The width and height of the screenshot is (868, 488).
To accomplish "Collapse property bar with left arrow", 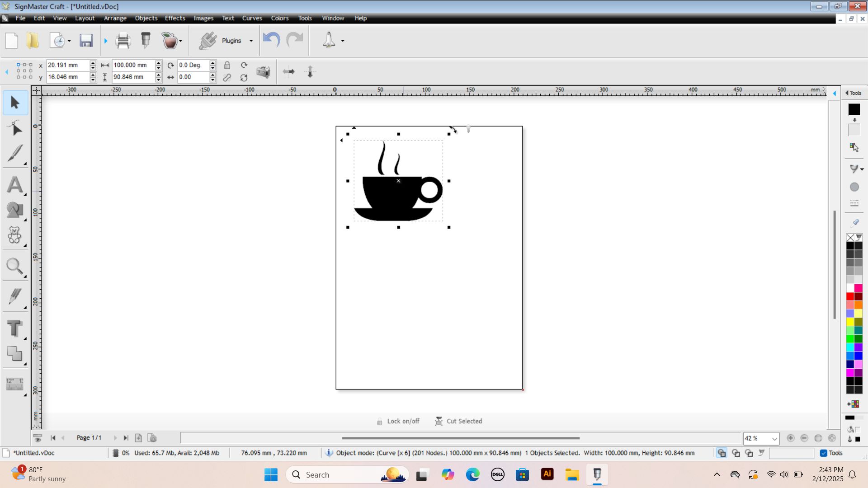I will pyautogui.click(x=6, y=72).
